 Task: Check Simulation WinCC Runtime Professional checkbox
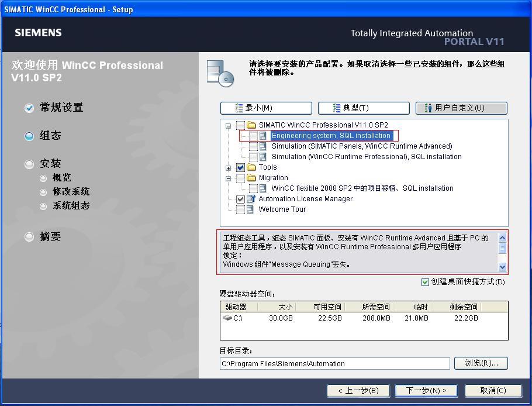click(x=253, y=157)
